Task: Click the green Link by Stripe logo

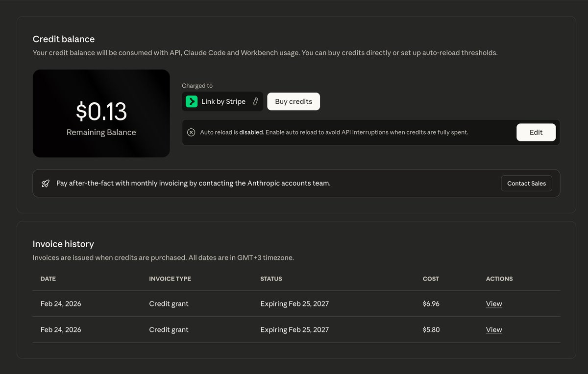Action: click(x=192, y=101)
